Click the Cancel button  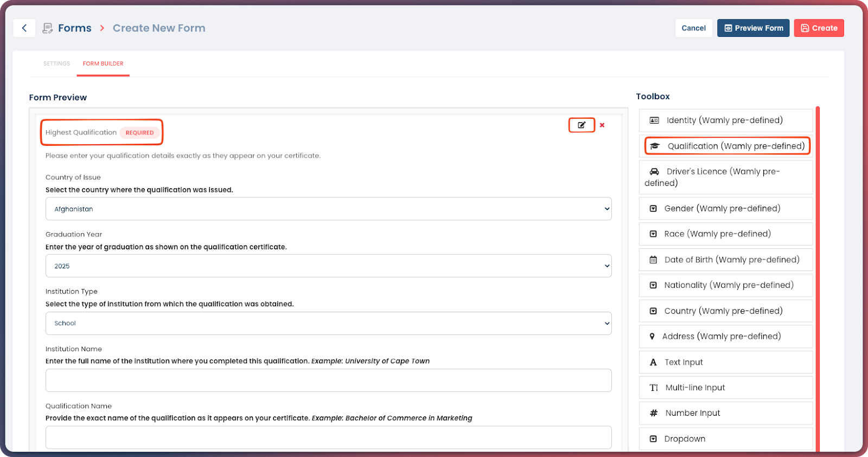(x=693, y=28)
